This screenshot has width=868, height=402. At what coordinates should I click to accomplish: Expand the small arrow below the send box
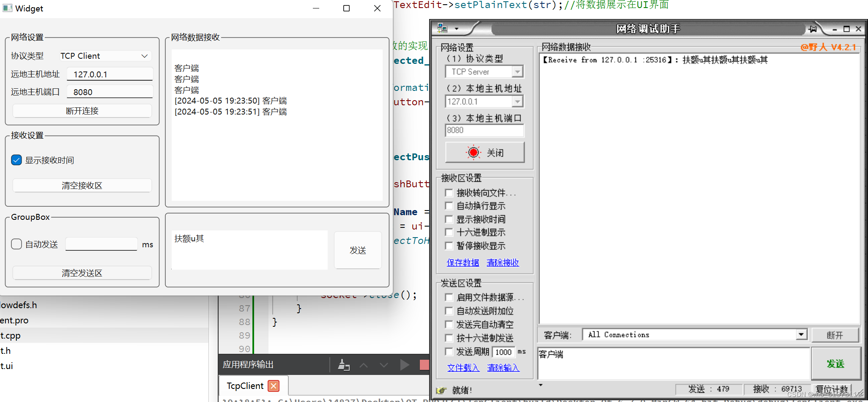(540, 385)
